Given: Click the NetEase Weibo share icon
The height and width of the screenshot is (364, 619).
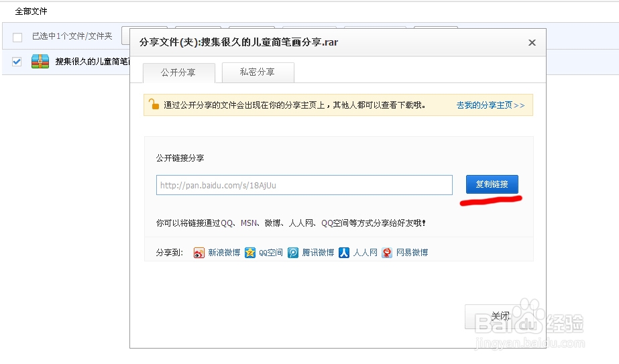Looking at the screenshot, I should [387, 253].
